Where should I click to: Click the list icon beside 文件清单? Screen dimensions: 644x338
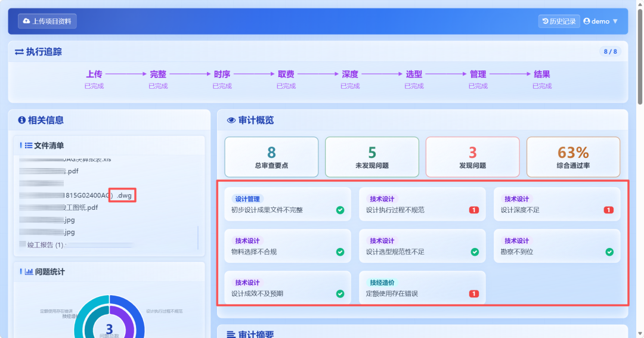(29, 145)
